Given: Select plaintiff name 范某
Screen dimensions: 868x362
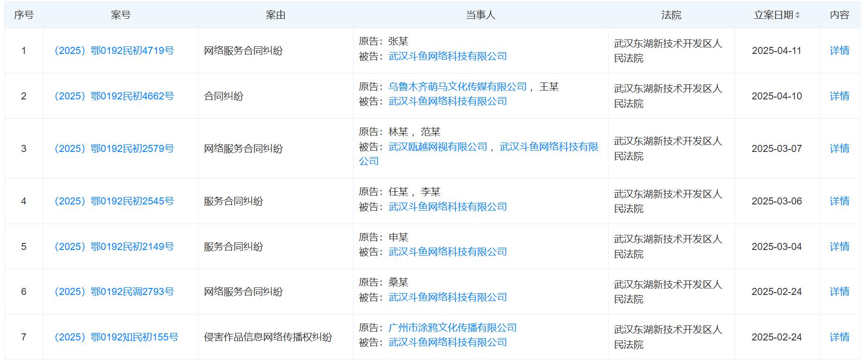Looking at the screenshot, I should (x=430, y=132).
